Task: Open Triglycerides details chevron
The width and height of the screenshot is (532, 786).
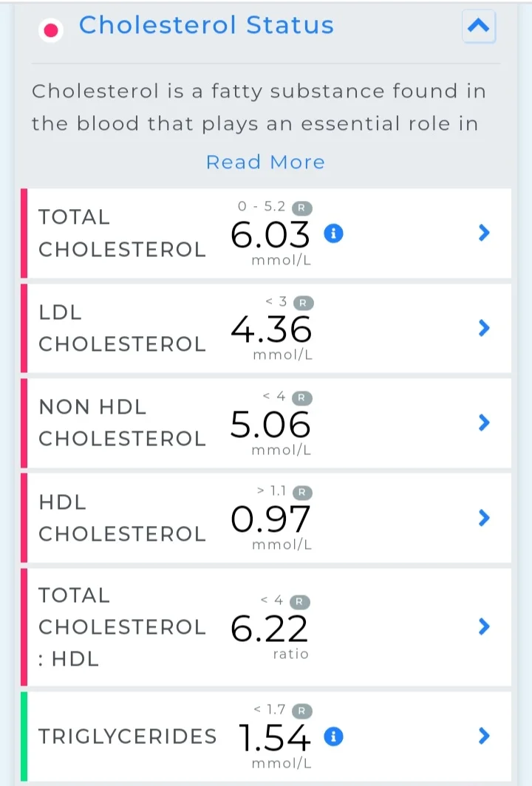Action: pyautogui.click(x=484, y=736)
